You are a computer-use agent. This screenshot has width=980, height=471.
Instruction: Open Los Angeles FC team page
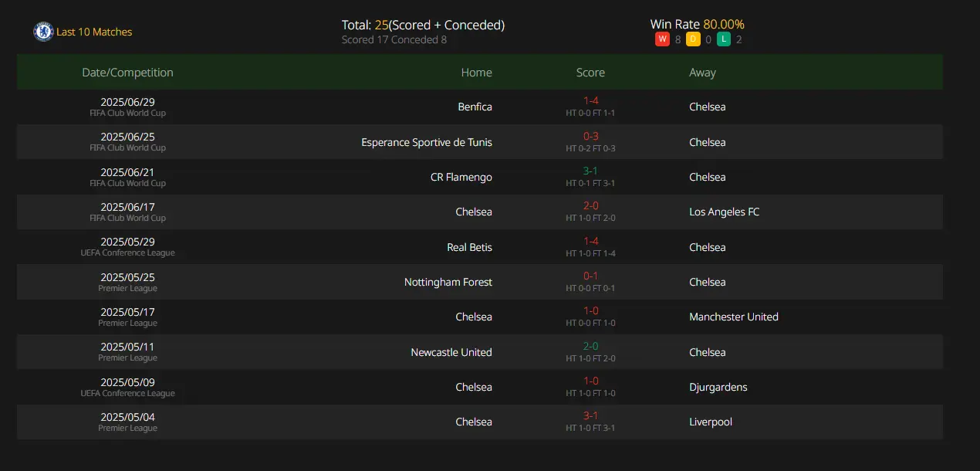(x=725, y=212)
